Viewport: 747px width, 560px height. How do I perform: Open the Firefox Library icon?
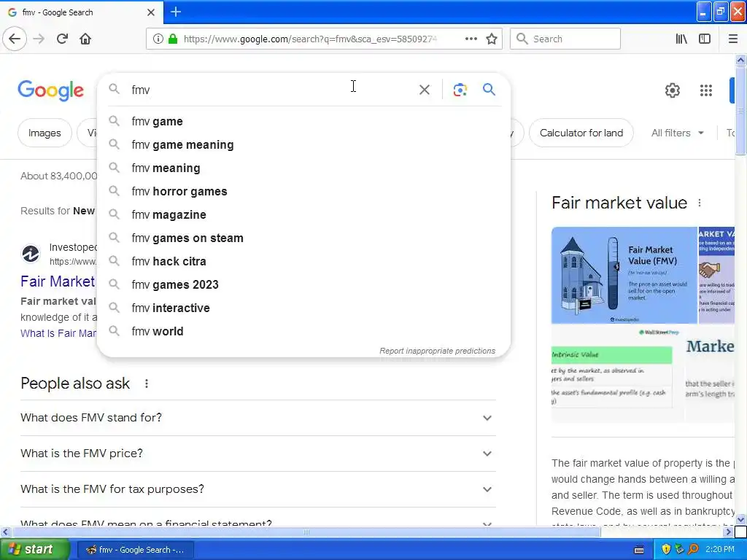(681, 39)
